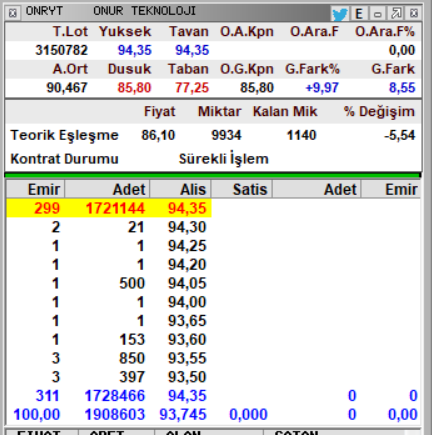Click the blue 311 total orders value
The height and width of the screenshot is (435, 432).
click(x=47, y=396)
